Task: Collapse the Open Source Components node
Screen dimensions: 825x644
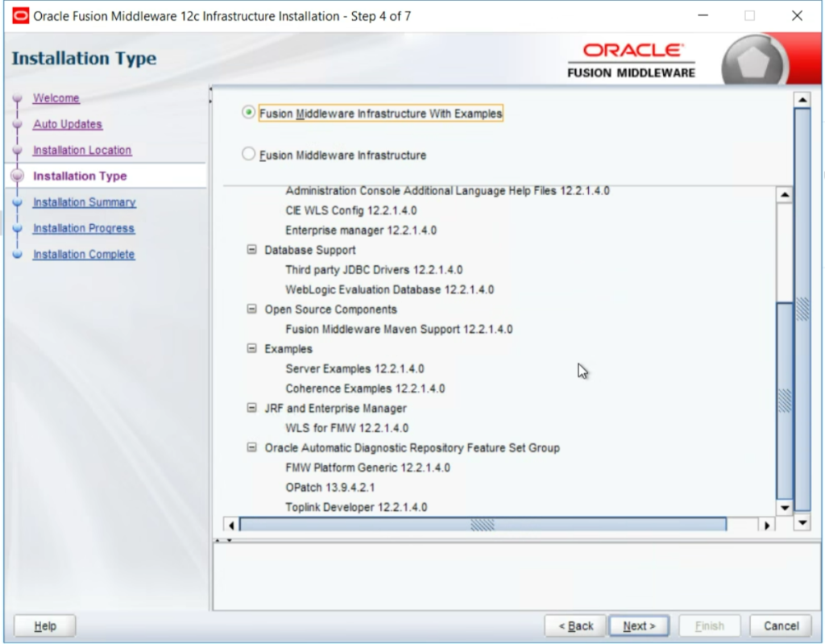Action: click(252, 309)
